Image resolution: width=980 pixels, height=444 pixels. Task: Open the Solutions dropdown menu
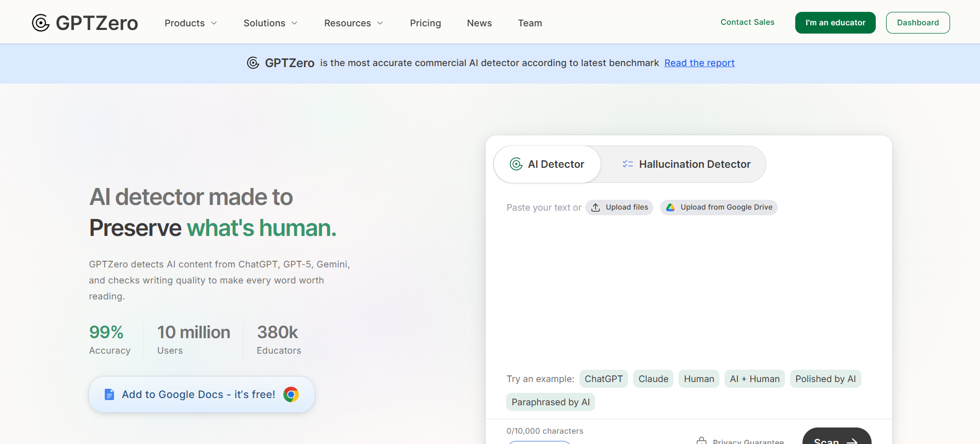click(270, 23)
